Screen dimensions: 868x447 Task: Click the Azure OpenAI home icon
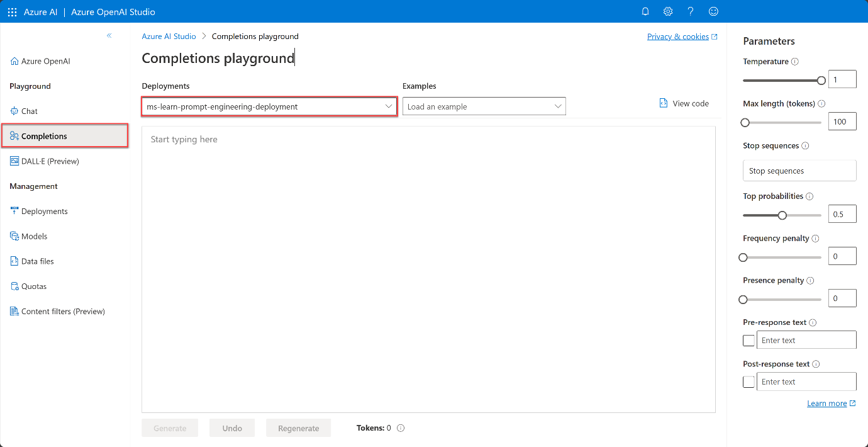tap(14, 61)
